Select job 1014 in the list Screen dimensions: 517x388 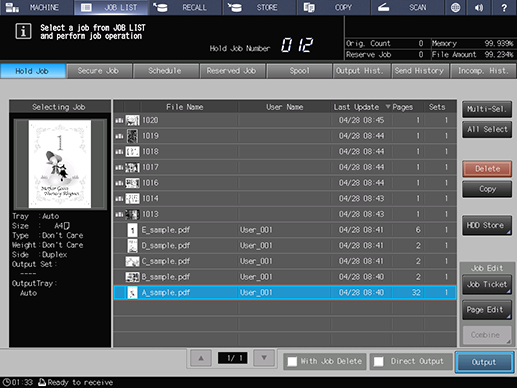pos(285,198)
